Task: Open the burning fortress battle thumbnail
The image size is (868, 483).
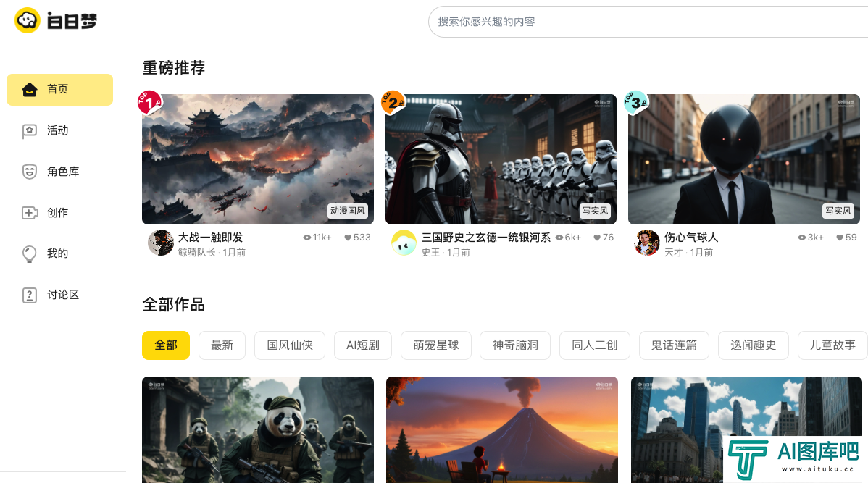Action: pyautogui.click(x=258, y=159)
